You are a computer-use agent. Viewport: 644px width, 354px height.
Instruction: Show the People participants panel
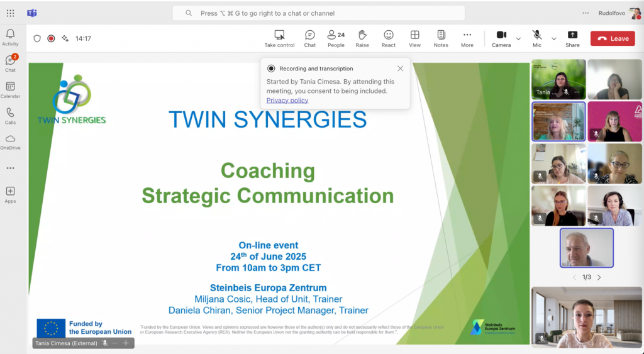(336, 39)
